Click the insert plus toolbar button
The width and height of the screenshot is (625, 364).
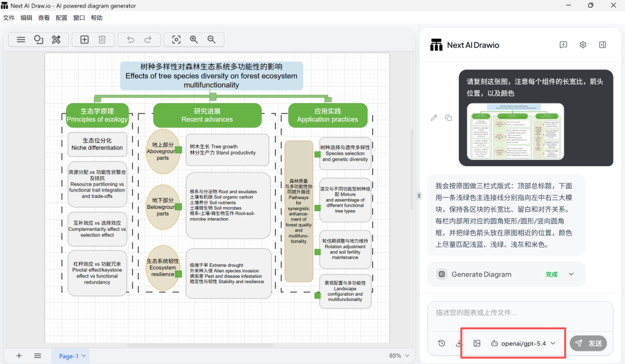[84, 39]
